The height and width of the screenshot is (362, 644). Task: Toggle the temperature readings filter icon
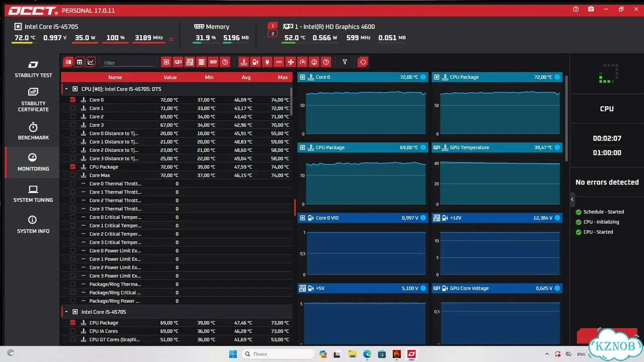tap(244, 62)
